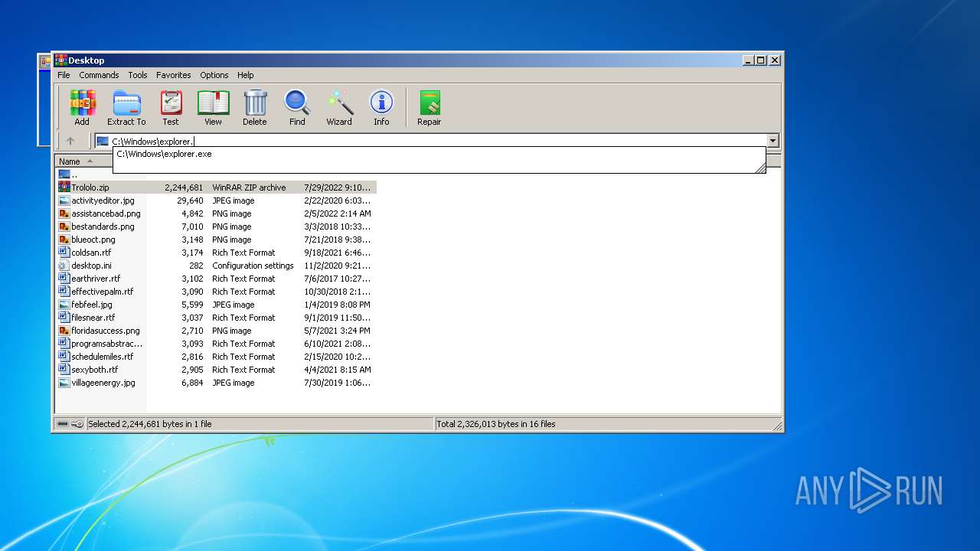Click the key password icon in status bar
The height and width of the screenshot is (551, 980).
click(x=77, y=424)
